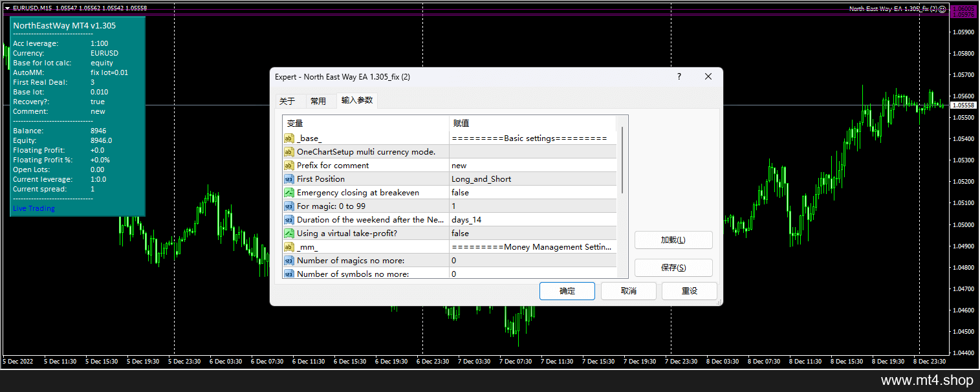Click the Basic settings value cell
The image size is (980, 392).
click(533, 138)
